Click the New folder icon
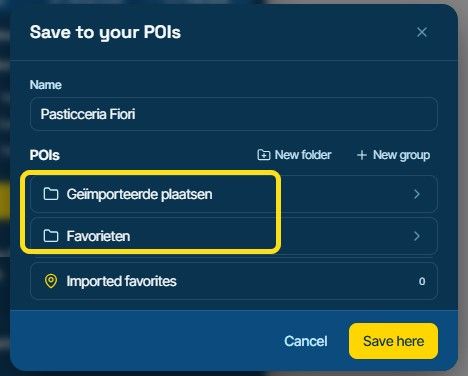 (263, 155)
